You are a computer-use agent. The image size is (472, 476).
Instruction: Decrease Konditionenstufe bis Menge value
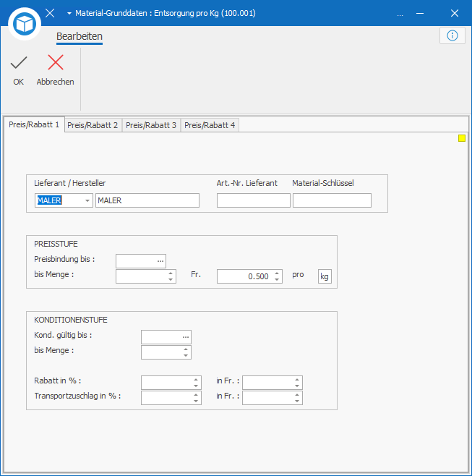(186, 355)
